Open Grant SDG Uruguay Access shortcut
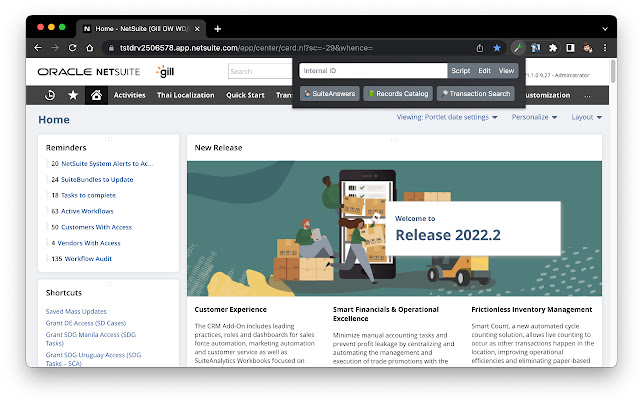The image size is (640, 400). 93,359
